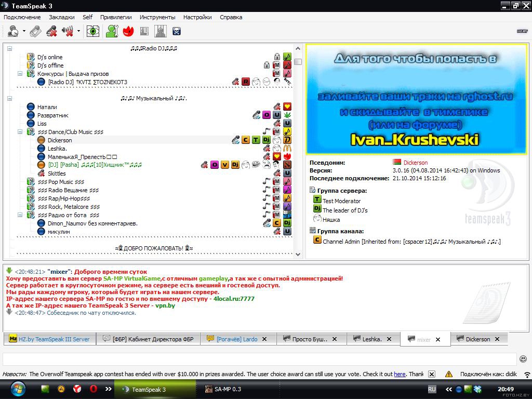
Task: Select user Dimon_Naumov без комментариев
Action: pyautogui.click(x=92, y=223)
